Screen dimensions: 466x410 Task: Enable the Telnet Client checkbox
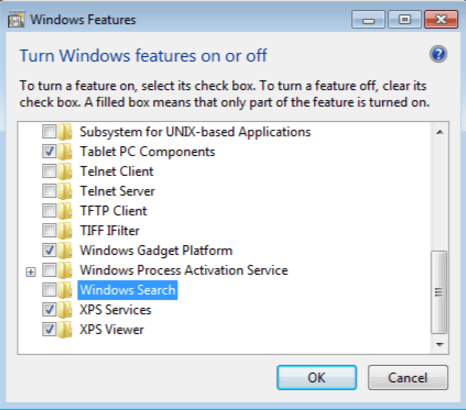(49, 171)
